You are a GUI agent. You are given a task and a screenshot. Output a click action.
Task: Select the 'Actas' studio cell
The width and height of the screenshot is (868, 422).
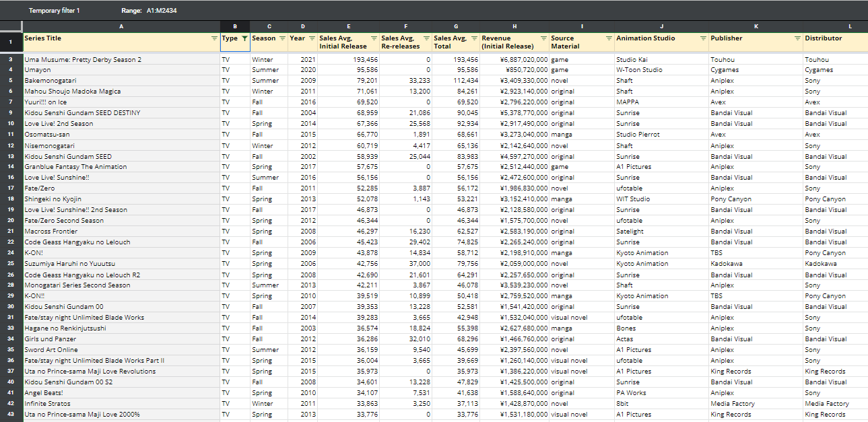[x=661, y=339]
